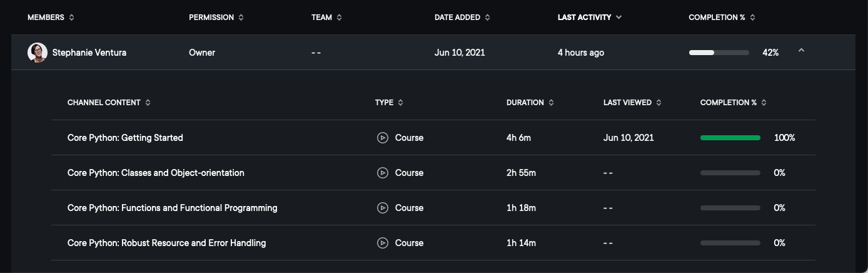The width and height of the screenshot is (868, 273).
Task: Click Stephanie Ventura's 42% completion progress bar
Action: [719, 53]
